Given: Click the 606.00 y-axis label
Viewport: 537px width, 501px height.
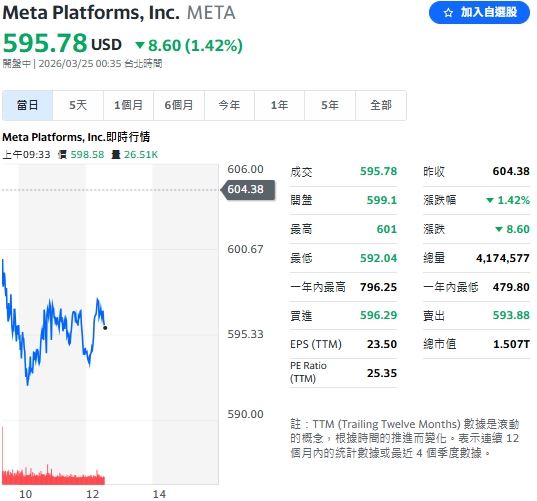Looking at the screenshot, I should tap(246, 169).
